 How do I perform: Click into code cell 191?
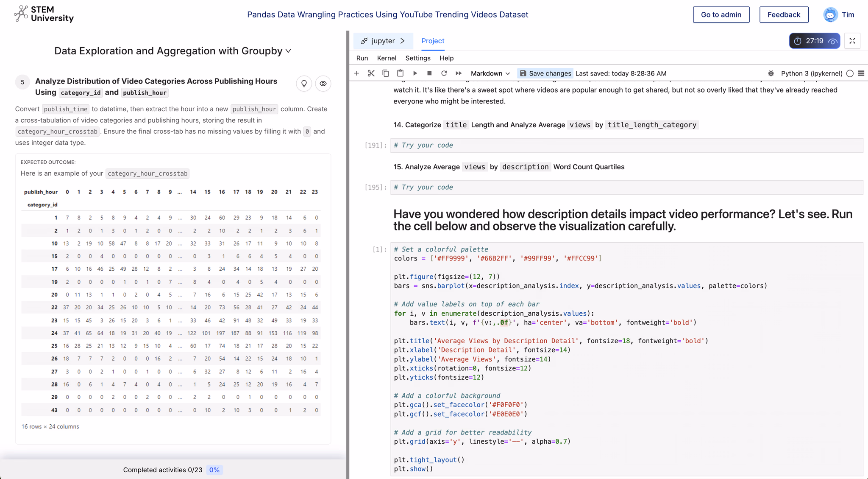tap(626, 145)
